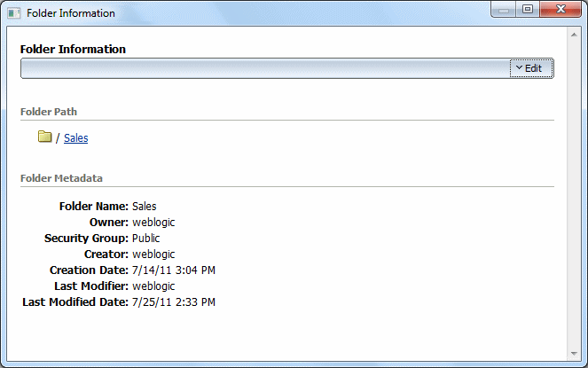Click the Creation Date value 7/14/11 3:04 PM
588x368 pixels.
point(174,270)
